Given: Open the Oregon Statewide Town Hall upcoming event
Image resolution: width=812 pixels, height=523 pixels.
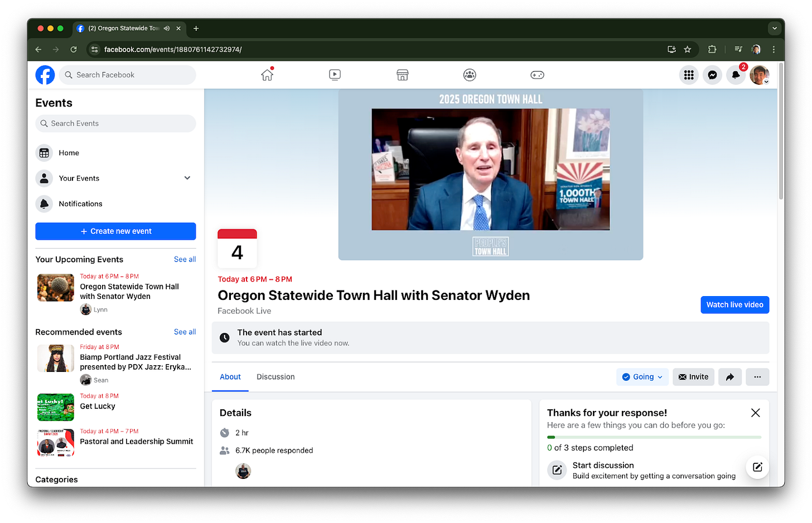Looking at the screenshot, I should [115, 293].
